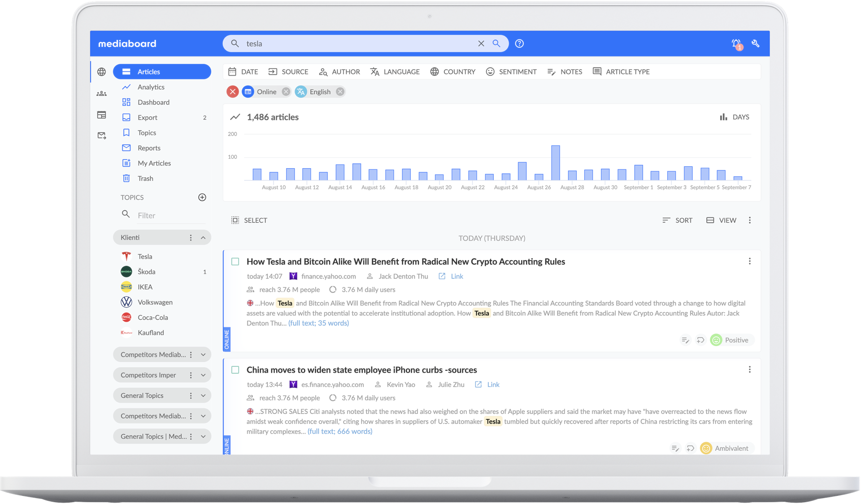
Task: Check the checkbox on the China iPhone article
Action: tap(235, 369)
